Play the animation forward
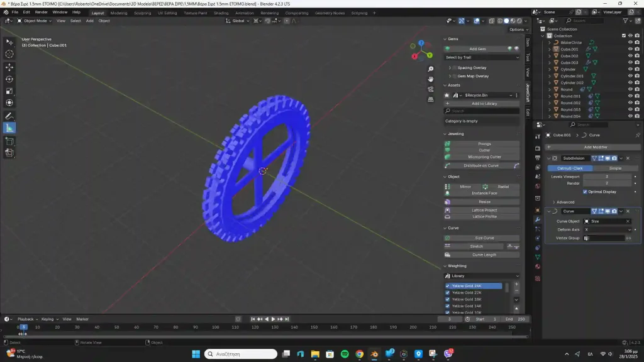The image size is (644, 362). click(273, 319)
